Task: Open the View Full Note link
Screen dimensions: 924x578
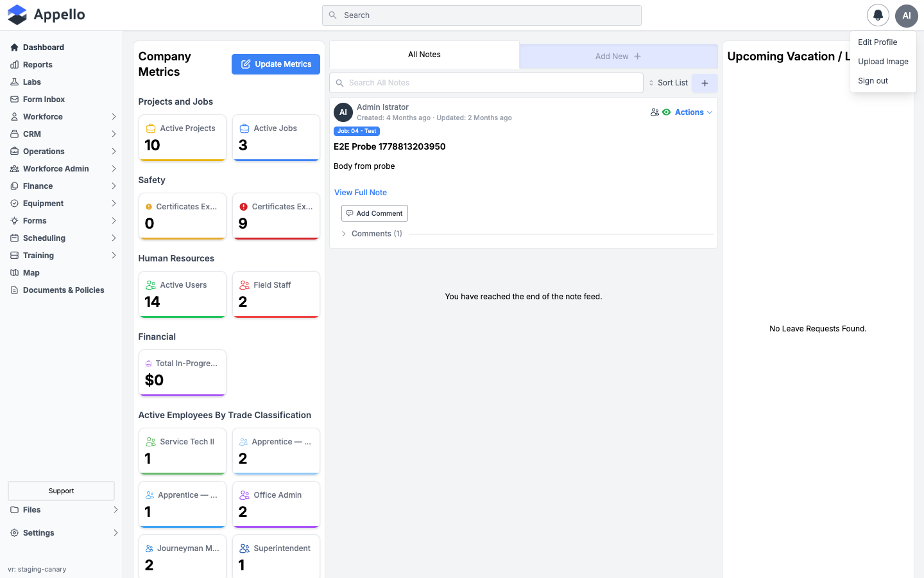Action: 361,193
